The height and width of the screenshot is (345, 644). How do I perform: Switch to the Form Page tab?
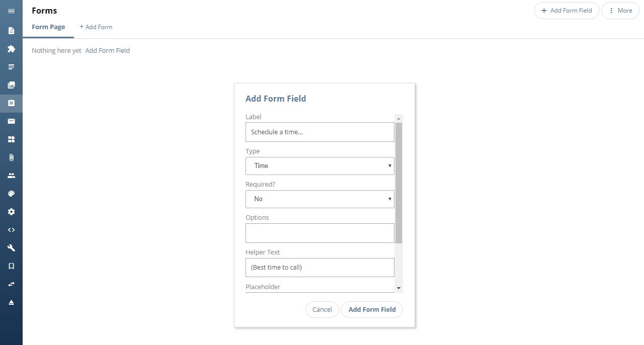pos(48,27)
